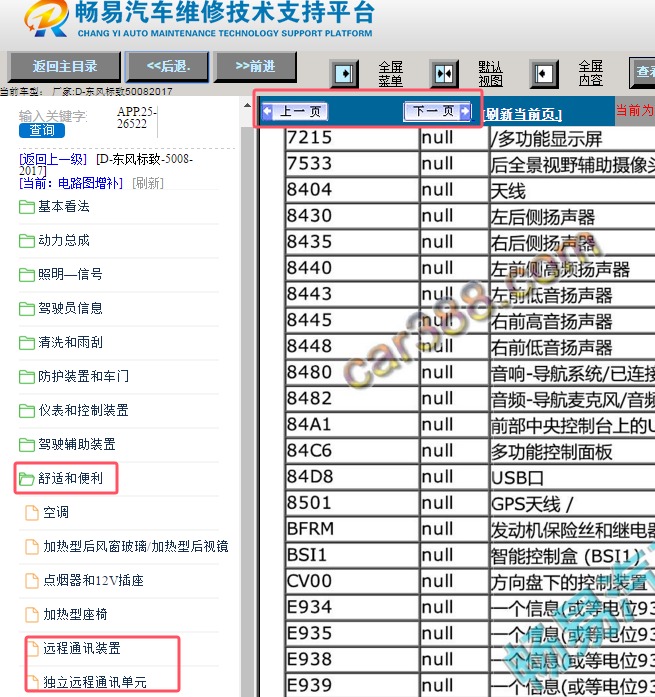Click the 左后侧扬声器 description cell

coord(572,216)
